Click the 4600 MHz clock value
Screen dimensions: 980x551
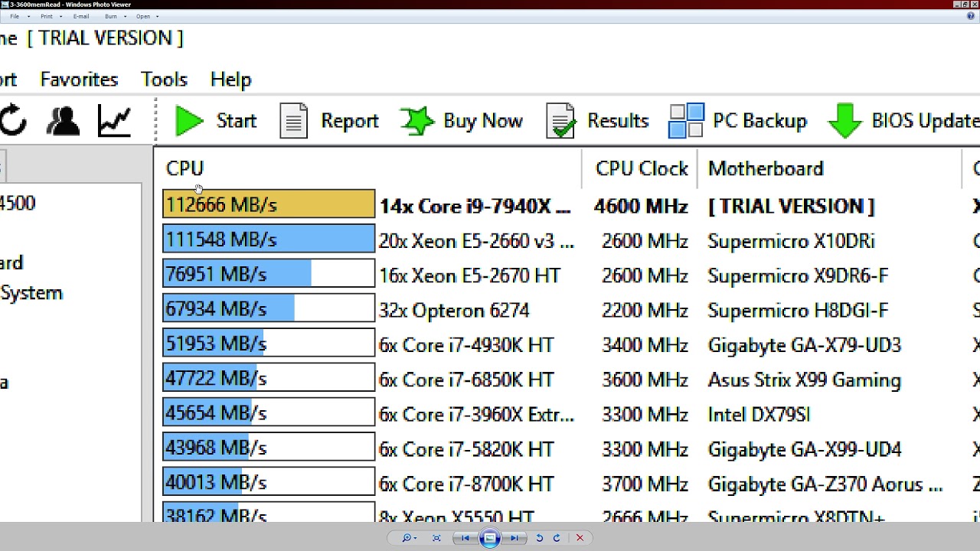click(641, 206)
